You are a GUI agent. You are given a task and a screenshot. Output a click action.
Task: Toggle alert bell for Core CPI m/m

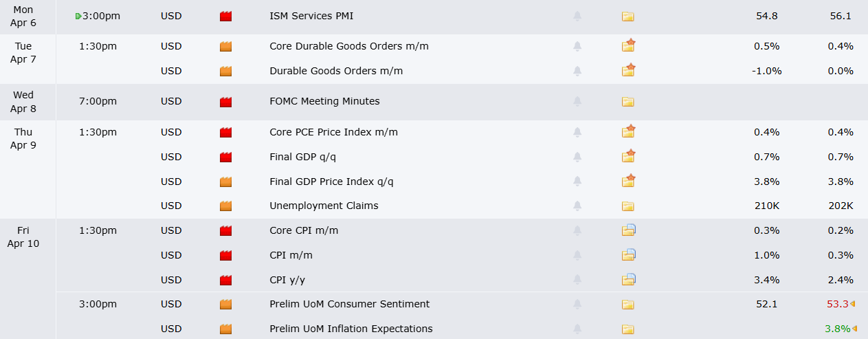click(577, 231)
